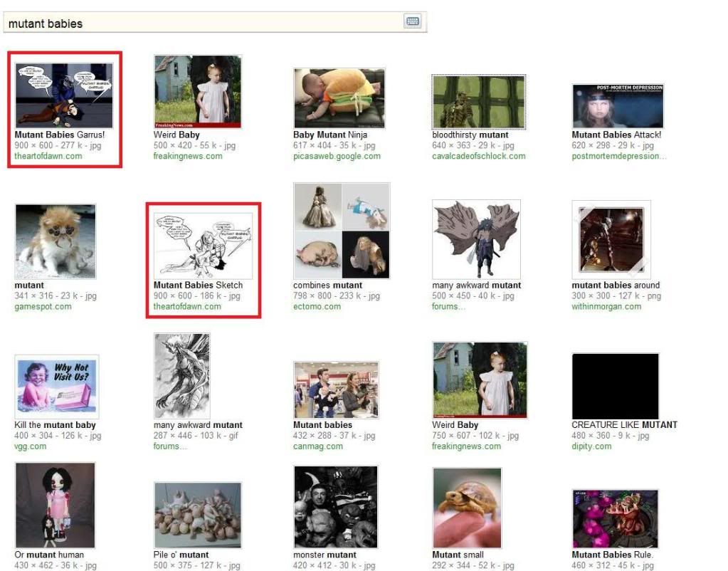The image size is (728, 571).
Task: Click the "Mutant small" turtle thumbnail
Action: 467,508
